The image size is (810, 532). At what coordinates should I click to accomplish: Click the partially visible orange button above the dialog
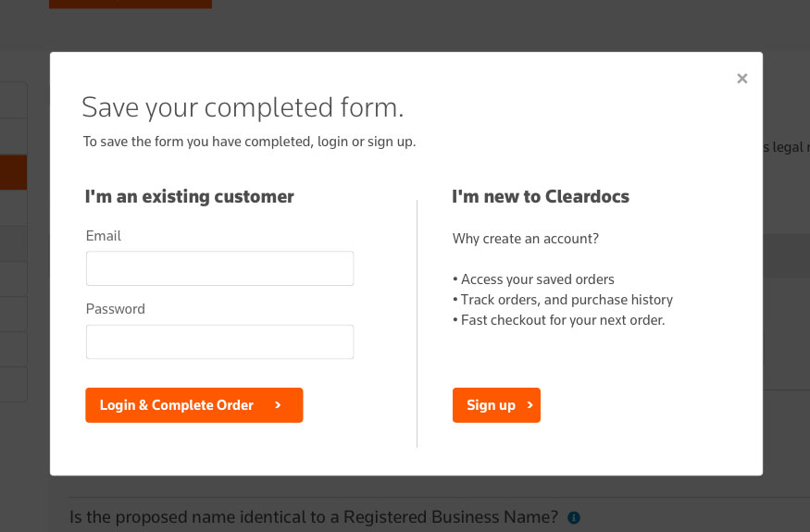(x=131, y=4)
